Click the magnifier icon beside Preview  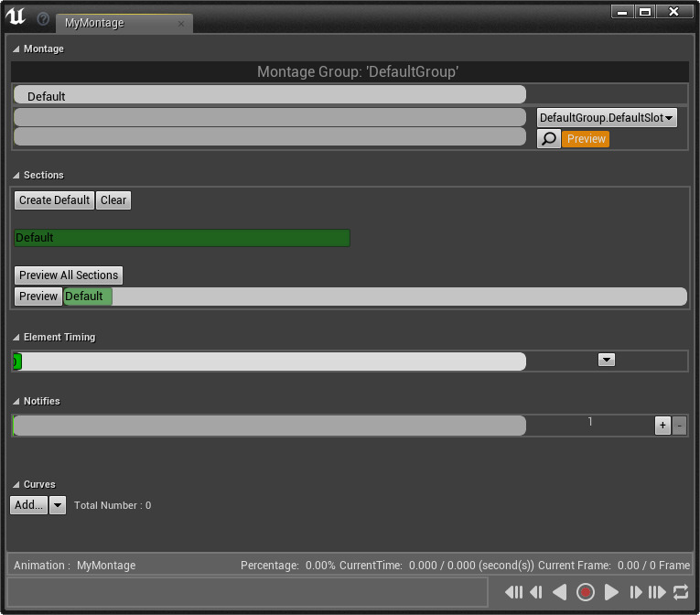pos(548,139)
